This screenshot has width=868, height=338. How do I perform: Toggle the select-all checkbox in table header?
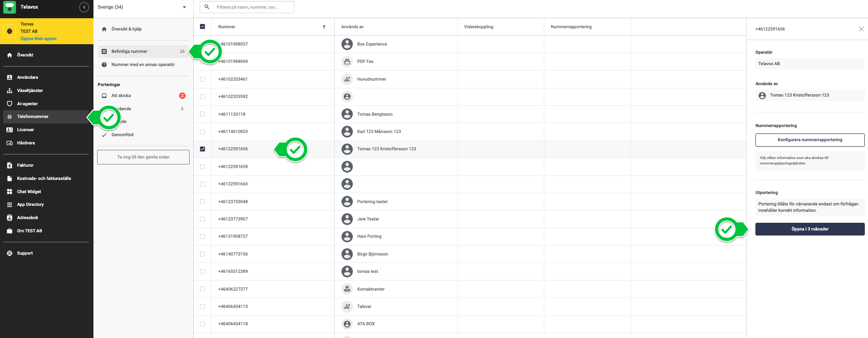[x=202, y=27]
